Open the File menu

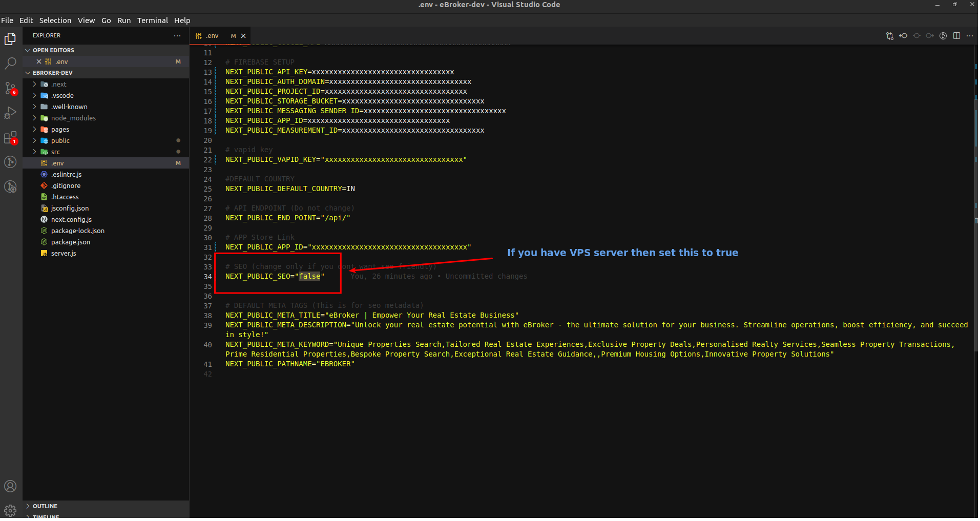click(7, 20)
